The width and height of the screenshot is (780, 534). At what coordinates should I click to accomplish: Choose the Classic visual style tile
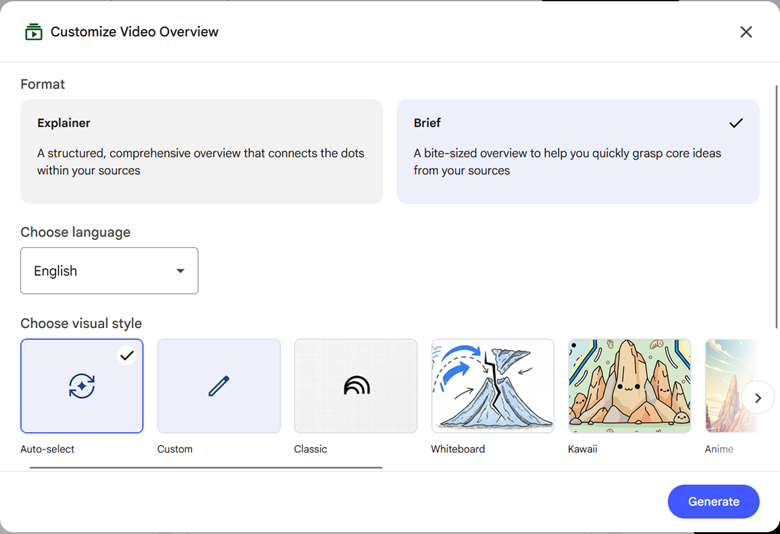pos(356,386)
